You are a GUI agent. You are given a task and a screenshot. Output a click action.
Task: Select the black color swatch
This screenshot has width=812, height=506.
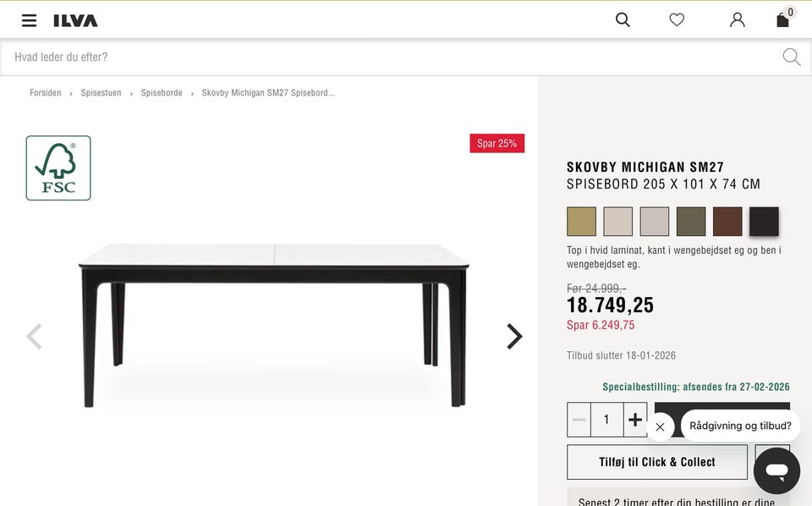click(764, 222)
